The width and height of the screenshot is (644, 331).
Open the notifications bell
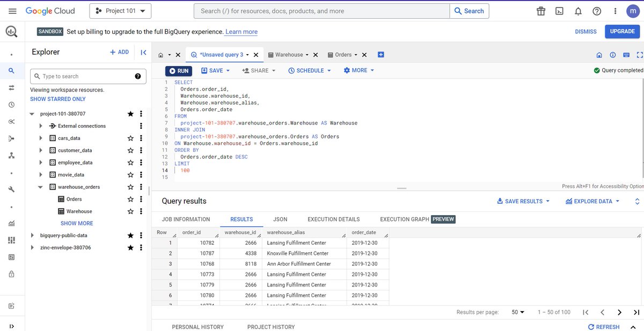pyautogui.click(x=578, y=11)
